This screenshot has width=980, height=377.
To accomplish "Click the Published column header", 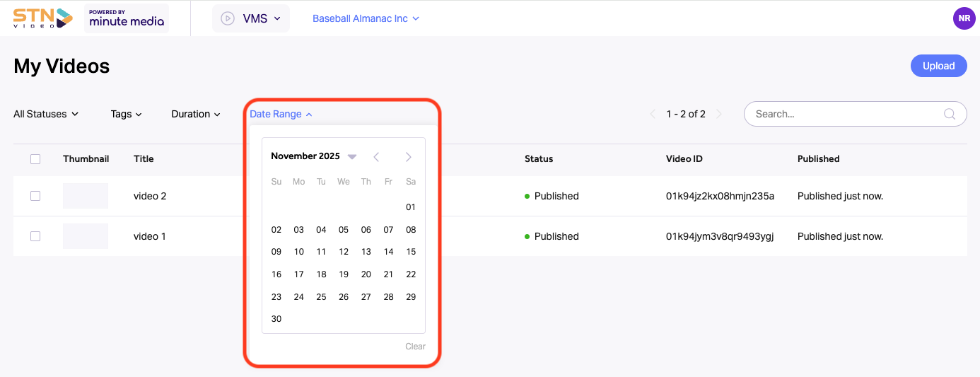I will click(819, 159).
